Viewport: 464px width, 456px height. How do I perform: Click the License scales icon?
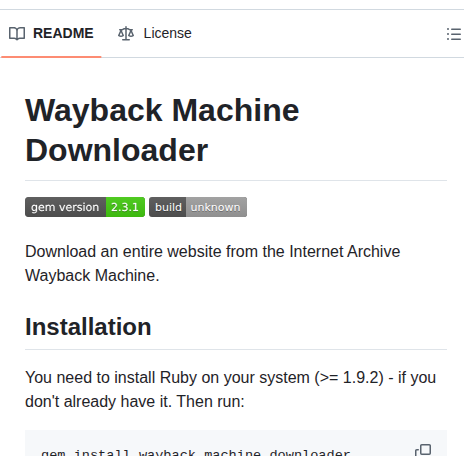(126, 33)
